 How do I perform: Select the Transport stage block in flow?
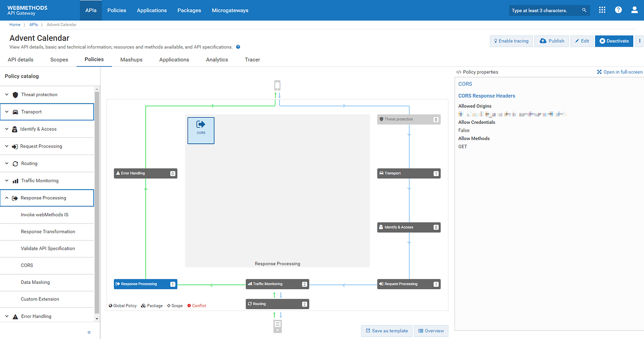tap(409, 173)
